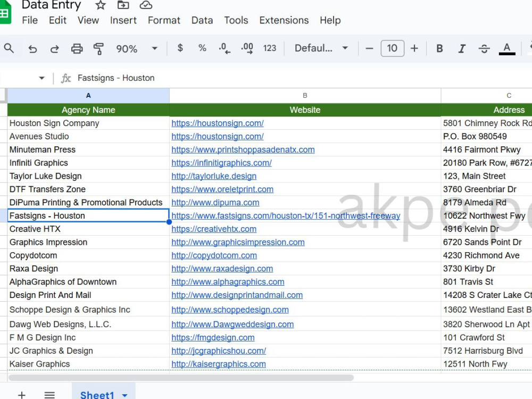Open the all sheets list icon
The image size is (532, 399).
click(x=49, y=395)
